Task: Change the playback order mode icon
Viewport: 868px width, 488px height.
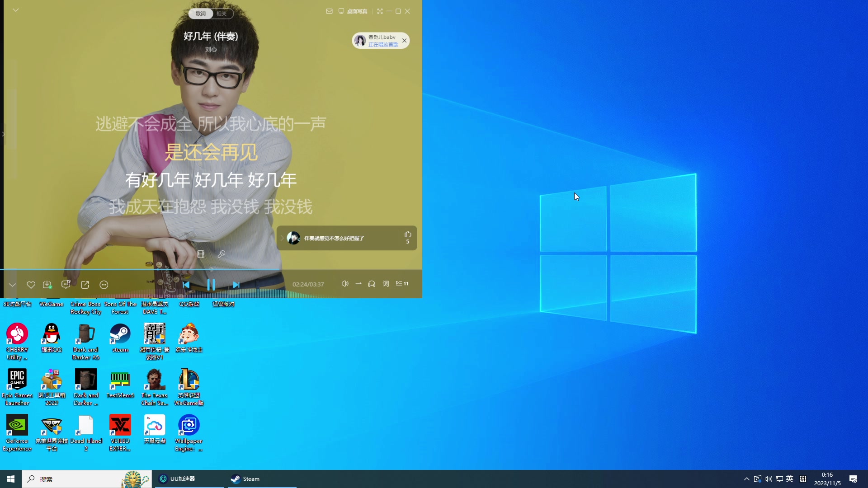Action: (x=359, y=284)
